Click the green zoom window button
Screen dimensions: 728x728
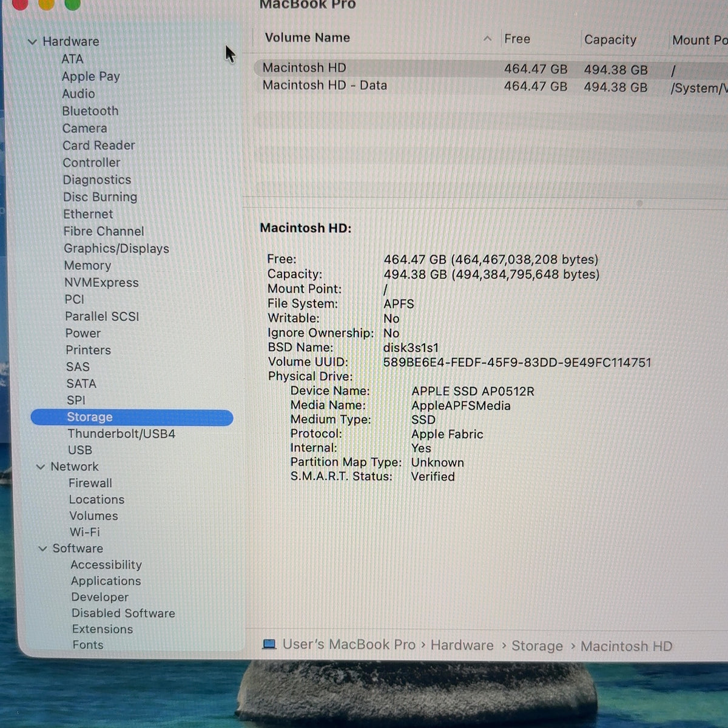[72, 4]
